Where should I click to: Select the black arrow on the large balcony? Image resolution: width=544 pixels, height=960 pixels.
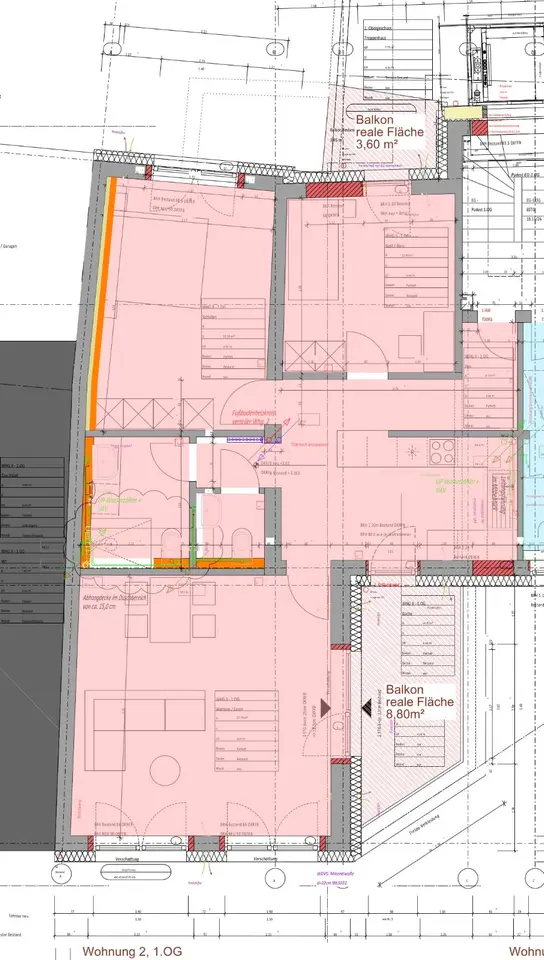(x=367, y=708)
